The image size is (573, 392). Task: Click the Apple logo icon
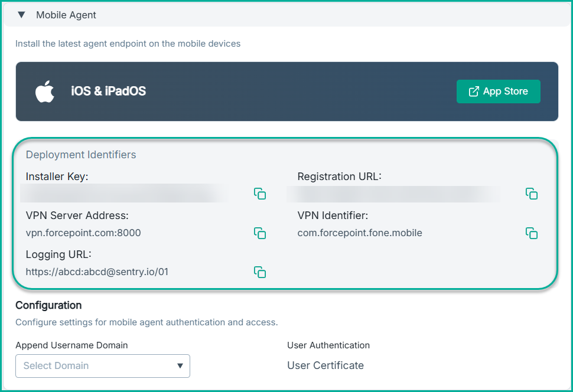tap(45, 92)
